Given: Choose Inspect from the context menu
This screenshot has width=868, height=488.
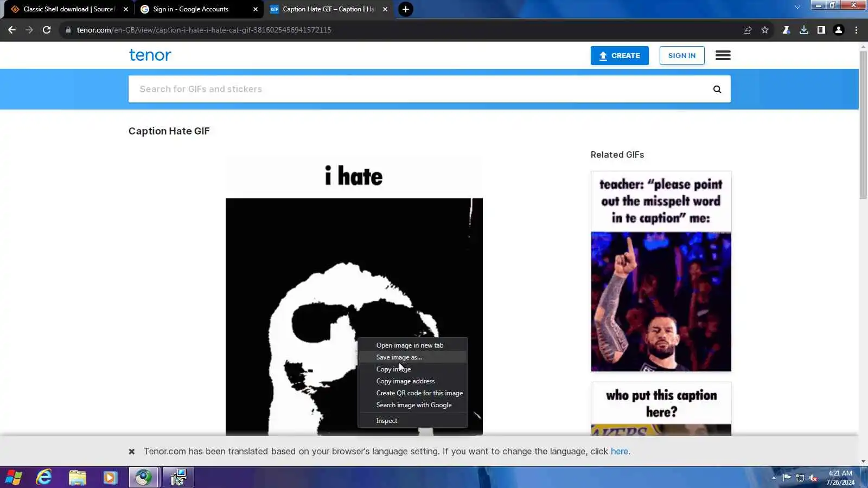Looking at the screenshot, I should [x=412, y=421].
